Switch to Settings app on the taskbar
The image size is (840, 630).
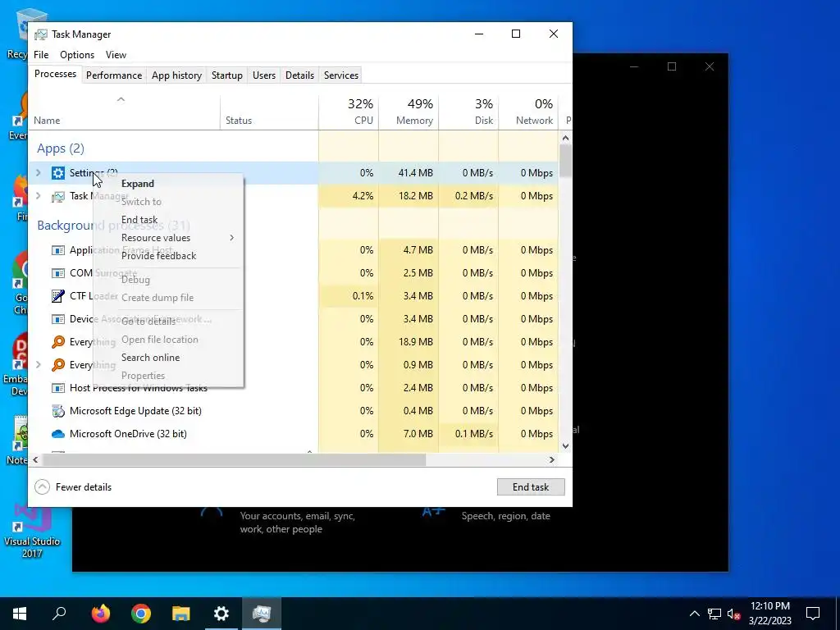[x=221, y=614]
